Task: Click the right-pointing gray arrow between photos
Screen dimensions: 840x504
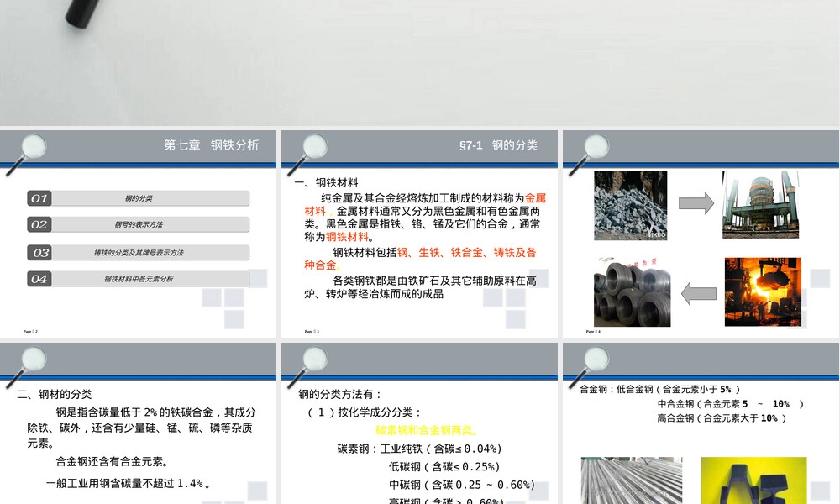Action: pos(696,203)
